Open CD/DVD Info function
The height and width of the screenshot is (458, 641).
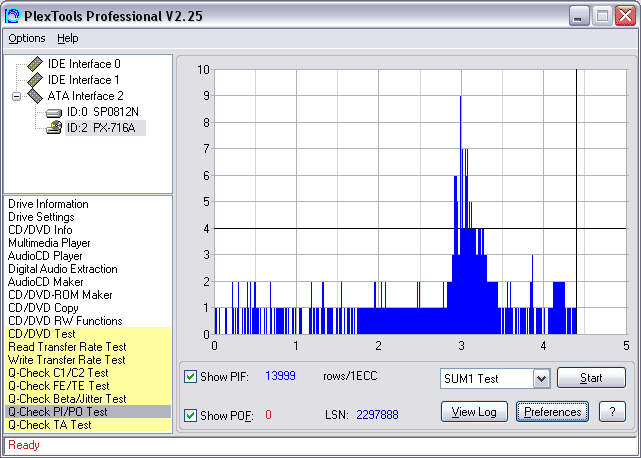click(40, 230)
